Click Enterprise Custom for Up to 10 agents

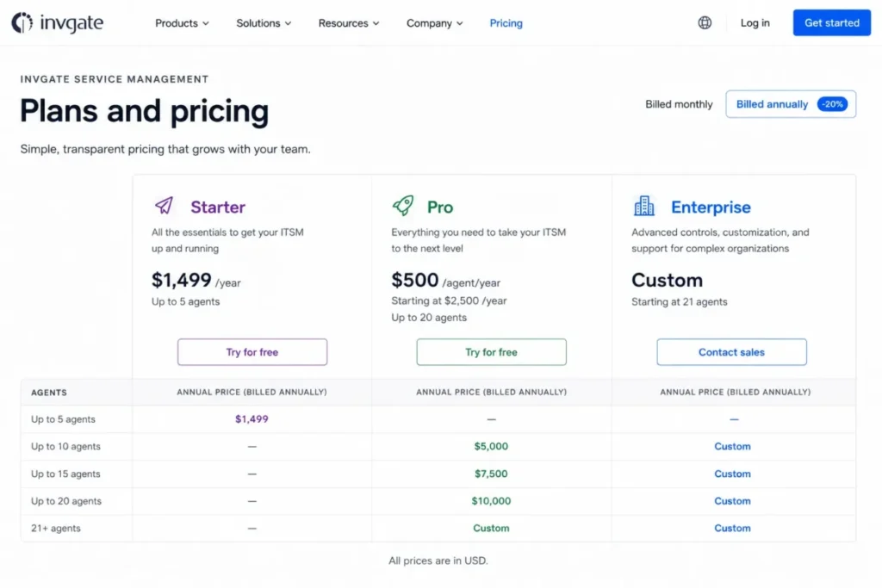click(732, 446)
